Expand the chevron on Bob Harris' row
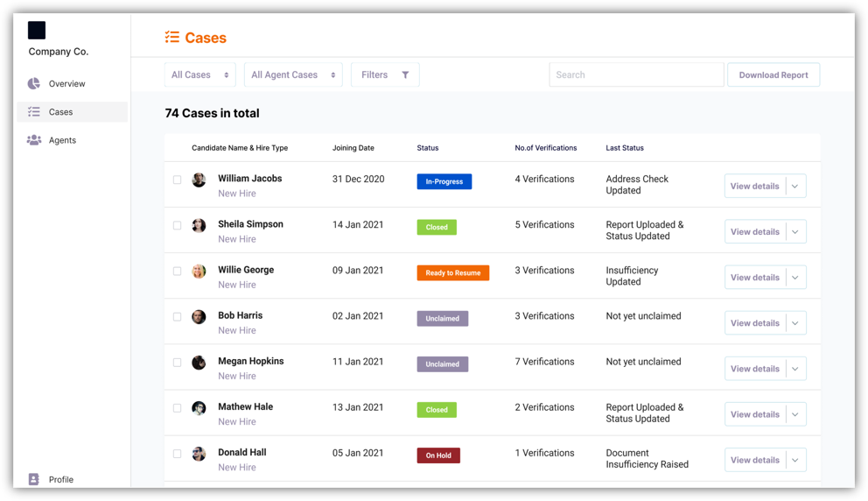868x501 pixels. [795, 323]
